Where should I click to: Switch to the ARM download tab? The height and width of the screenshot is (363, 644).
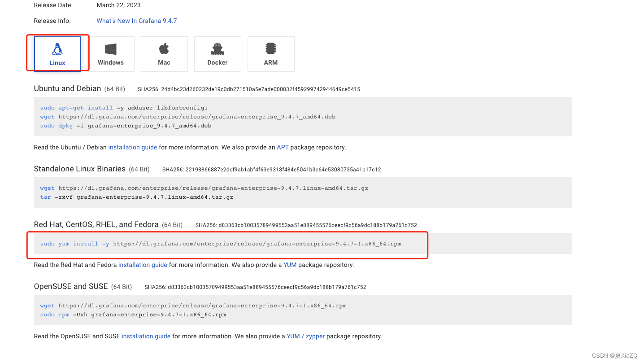point(271,54)
